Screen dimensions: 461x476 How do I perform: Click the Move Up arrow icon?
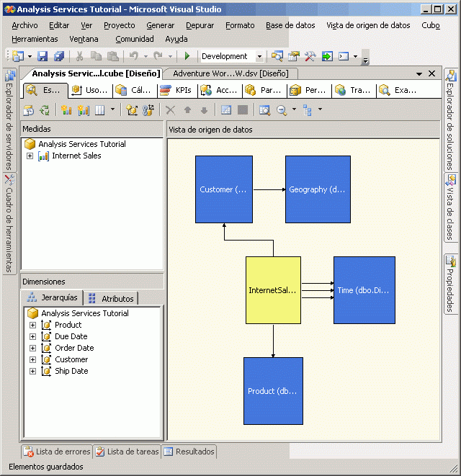pos(188,110)
